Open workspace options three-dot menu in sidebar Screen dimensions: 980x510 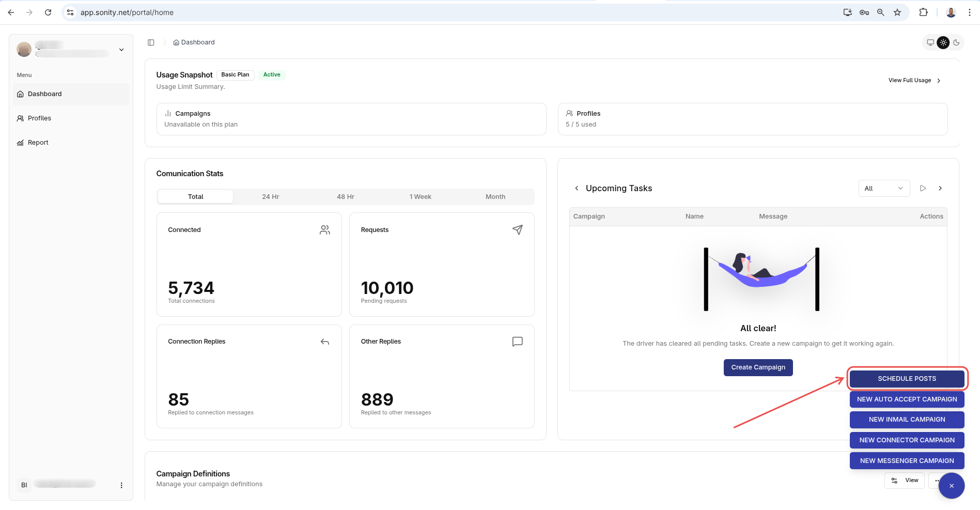coord(121,485)
